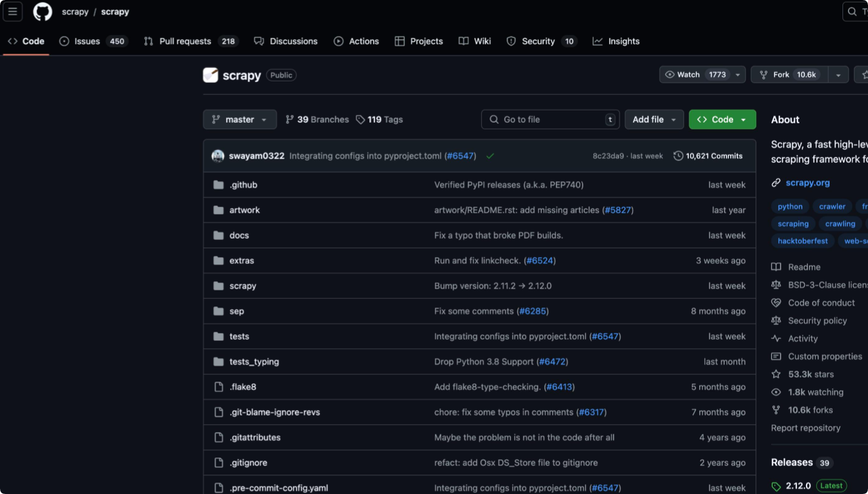Viewport: 868px width, 494px height.
Task: Open the hamburger navigation menu
Action: (13, 12)
